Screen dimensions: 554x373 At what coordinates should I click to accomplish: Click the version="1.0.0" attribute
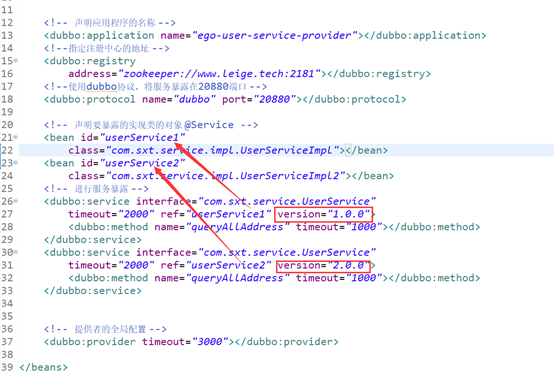tap(323, 214)
